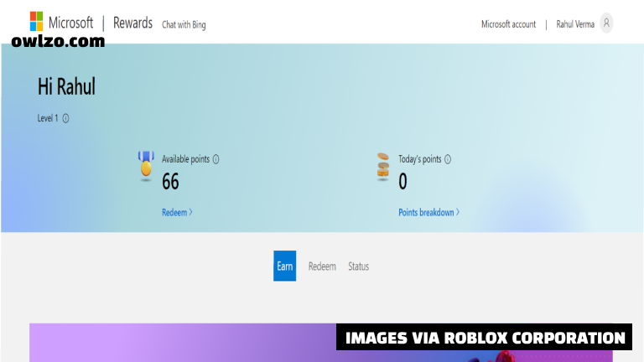Open the Points breakdown link
The image size is (644, 362).
point(428,212)
